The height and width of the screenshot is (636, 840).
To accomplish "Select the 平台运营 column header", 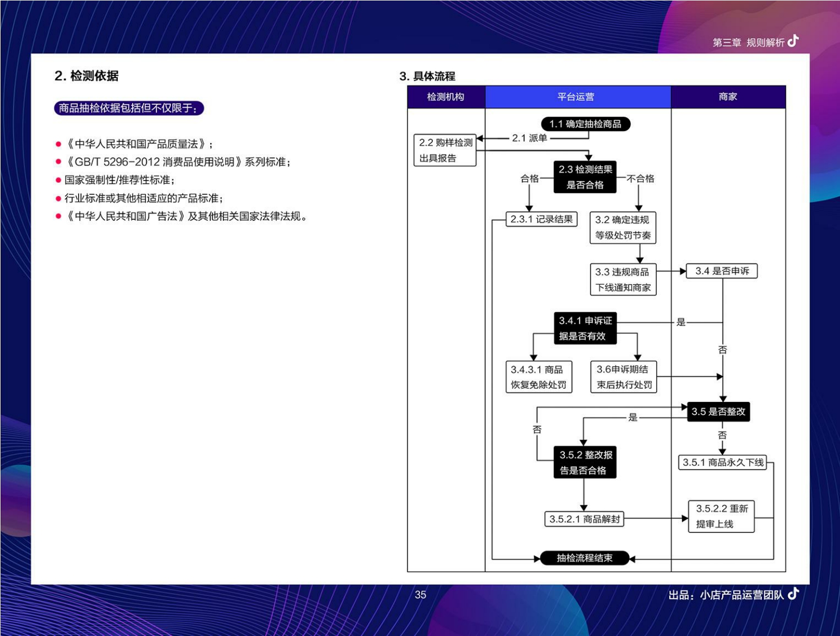I will click(x=577, y=97).
